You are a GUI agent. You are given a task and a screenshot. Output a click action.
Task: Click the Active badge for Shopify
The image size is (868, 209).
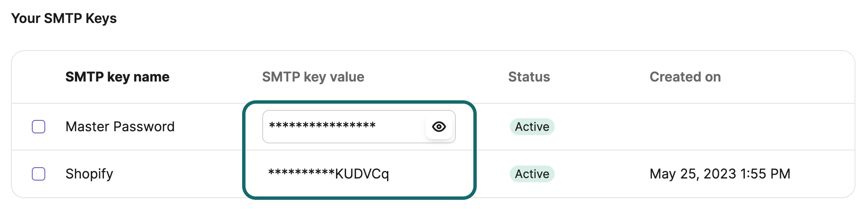pyautogui.click(x=532, y=174)
